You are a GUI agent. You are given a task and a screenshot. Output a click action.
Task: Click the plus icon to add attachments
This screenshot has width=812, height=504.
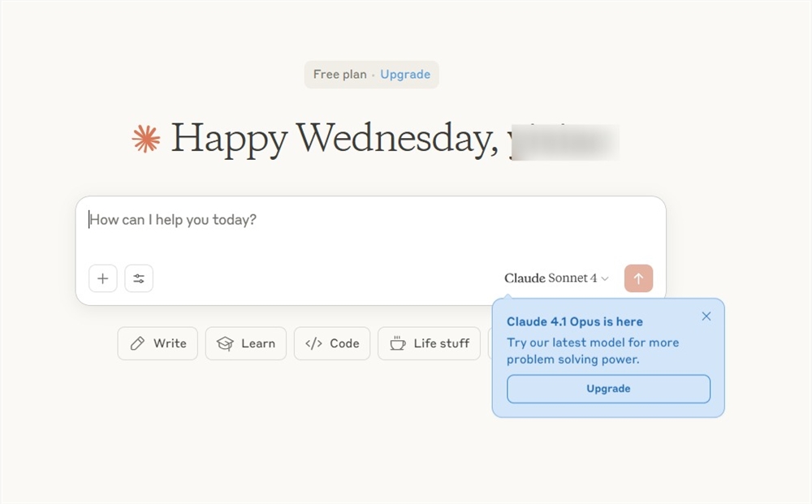[x=102, y=278]
